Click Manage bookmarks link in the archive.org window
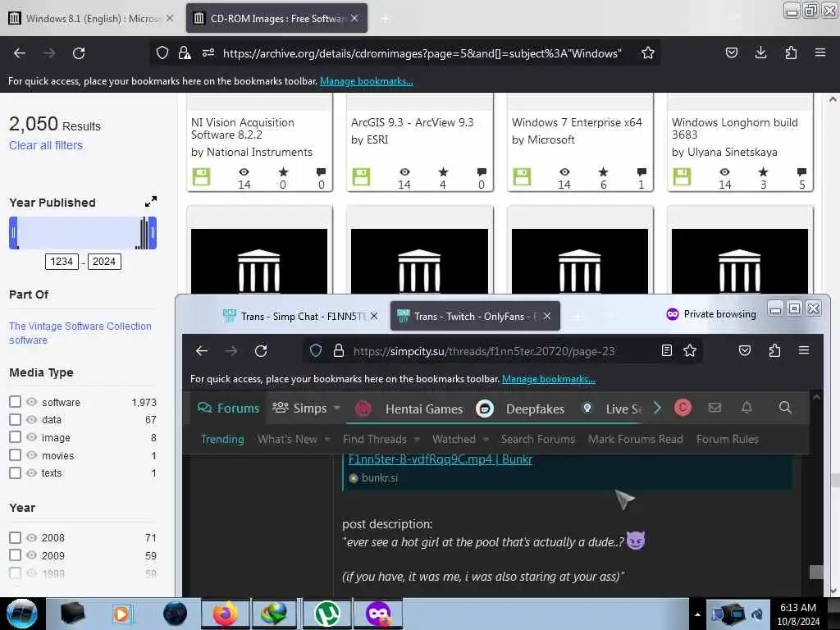 pos(367,81)
